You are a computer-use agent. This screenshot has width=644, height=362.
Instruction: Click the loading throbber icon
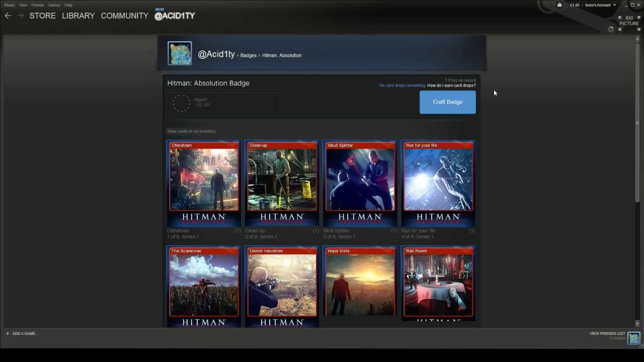[611, 29]
